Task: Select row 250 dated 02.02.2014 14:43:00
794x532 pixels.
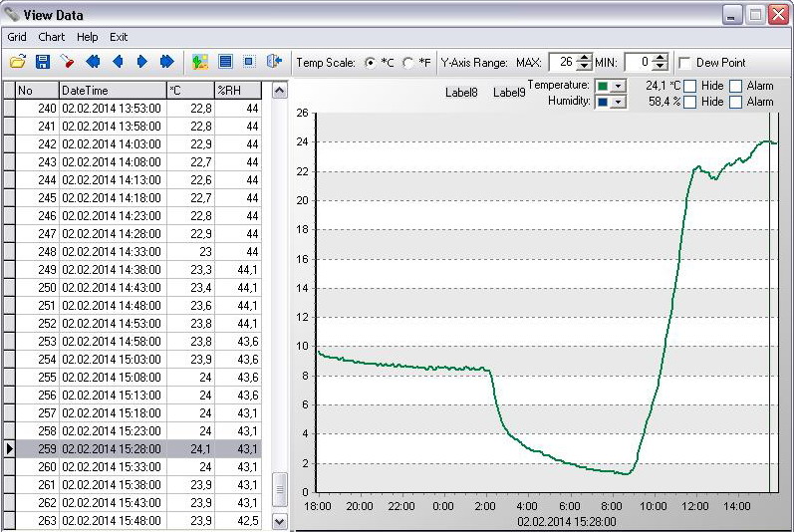Action: (111, 287)
